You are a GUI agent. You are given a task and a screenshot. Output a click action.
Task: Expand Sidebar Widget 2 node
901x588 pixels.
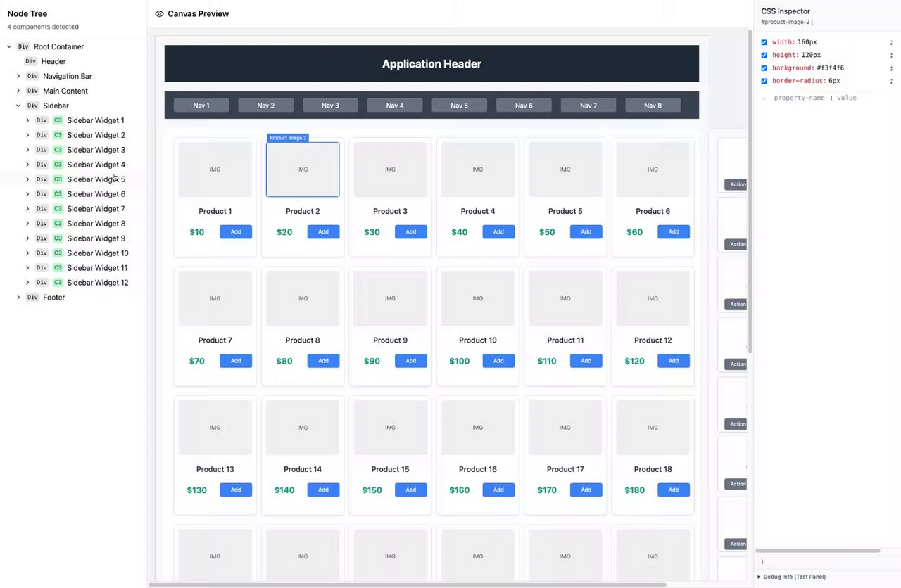27,136
